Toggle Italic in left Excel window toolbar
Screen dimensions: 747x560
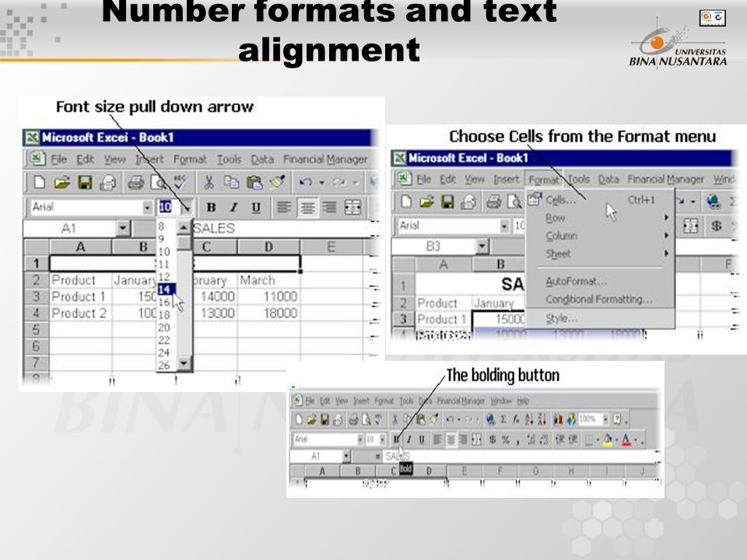[233, 207]
